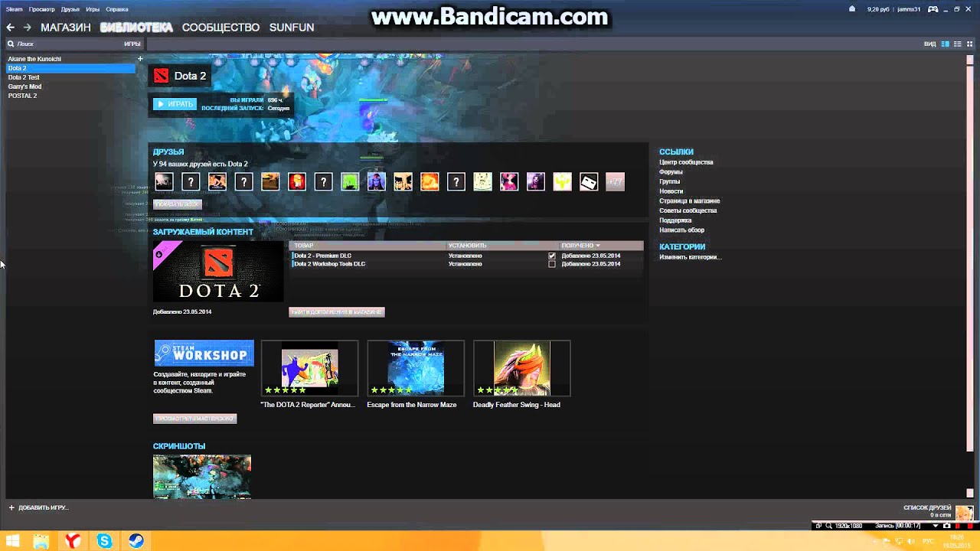Go back with the left arrow

pos(11,28)
